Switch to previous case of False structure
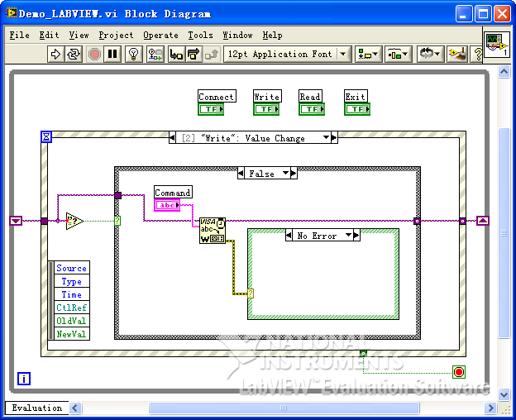 click(x=241, y=173)
